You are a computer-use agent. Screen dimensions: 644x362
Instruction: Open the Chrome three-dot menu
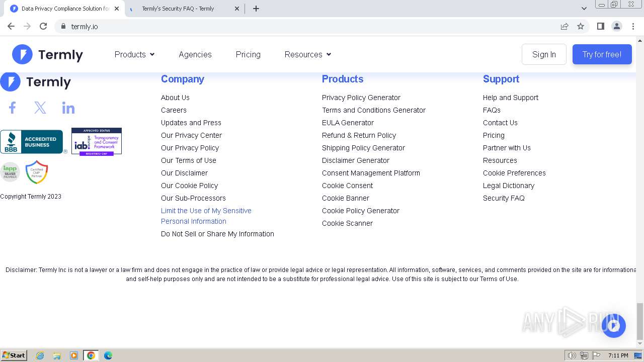(x=633, y=26)
